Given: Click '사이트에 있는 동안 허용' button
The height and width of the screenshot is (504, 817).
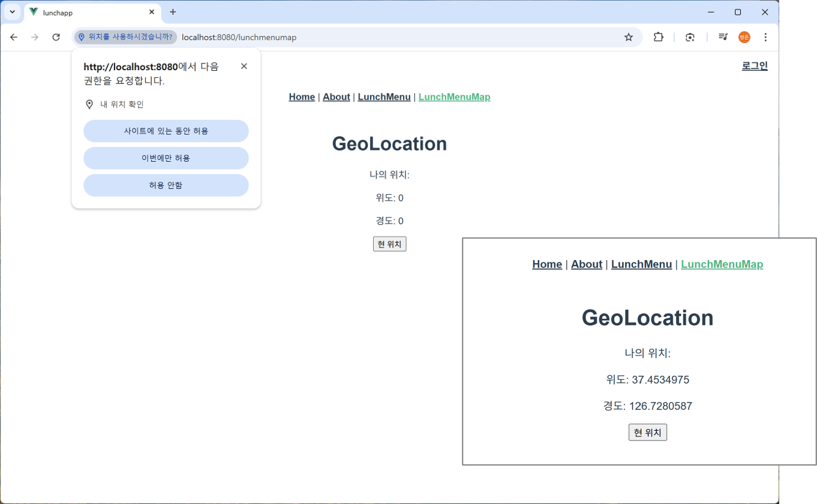Looking at the screenshot, I should [166, 131].
